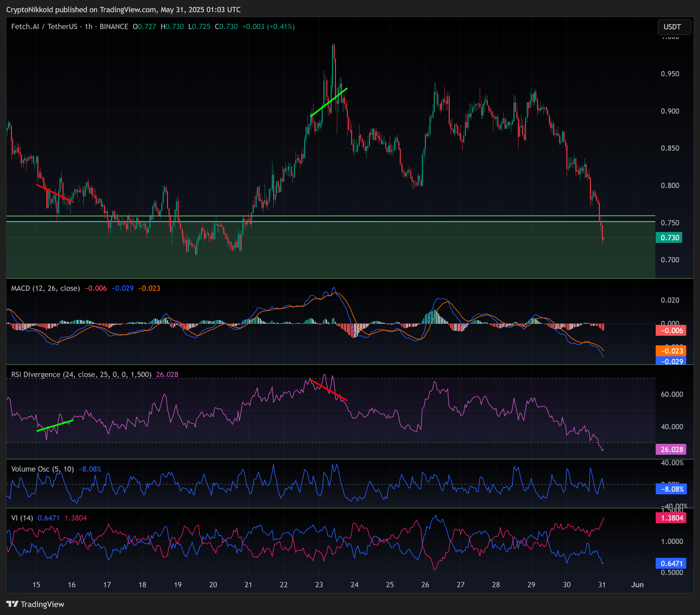The width and height of the screenshot is (700, 615).
Task: Click the green divergence line on RSI pane
Action: tap(55, 425)
